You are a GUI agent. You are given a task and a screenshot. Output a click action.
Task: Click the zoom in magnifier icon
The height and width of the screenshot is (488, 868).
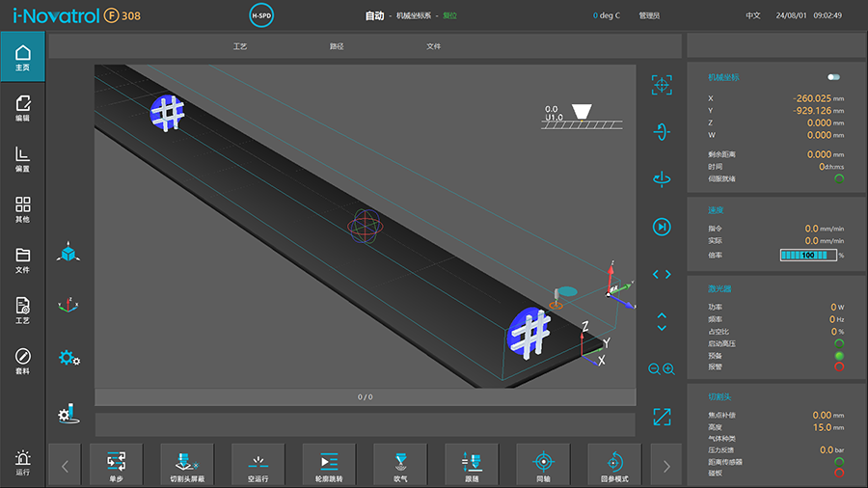[668, 369]
